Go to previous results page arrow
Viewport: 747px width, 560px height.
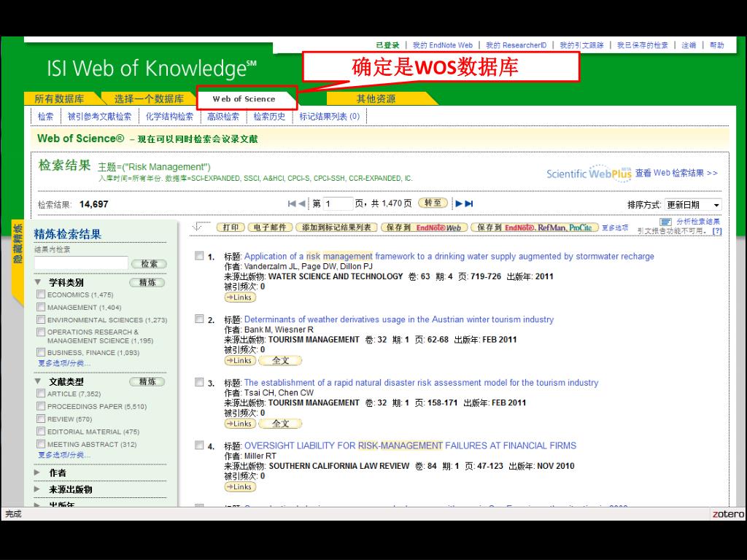[301, 204]
